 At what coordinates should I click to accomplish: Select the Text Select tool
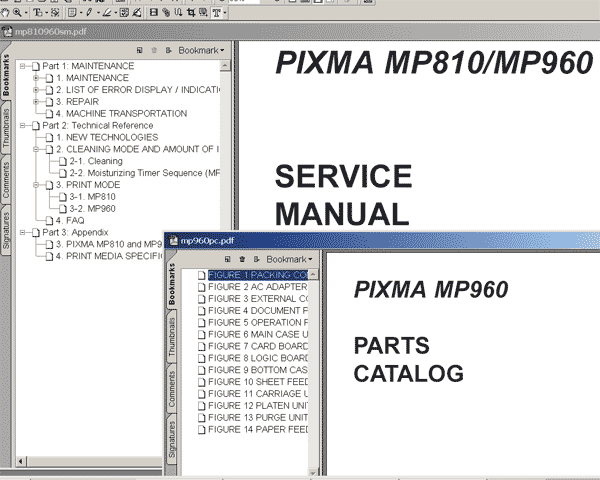(38, 13)
